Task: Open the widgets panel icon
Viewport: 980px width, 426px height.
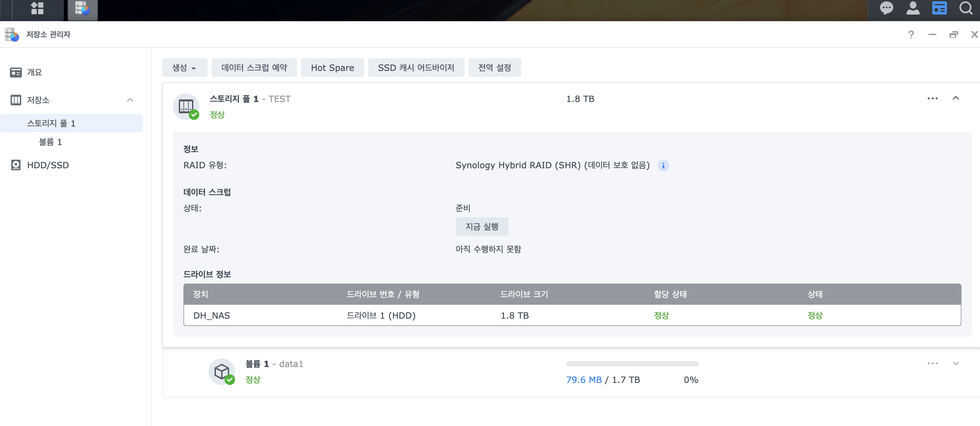Action: point(939,8)
